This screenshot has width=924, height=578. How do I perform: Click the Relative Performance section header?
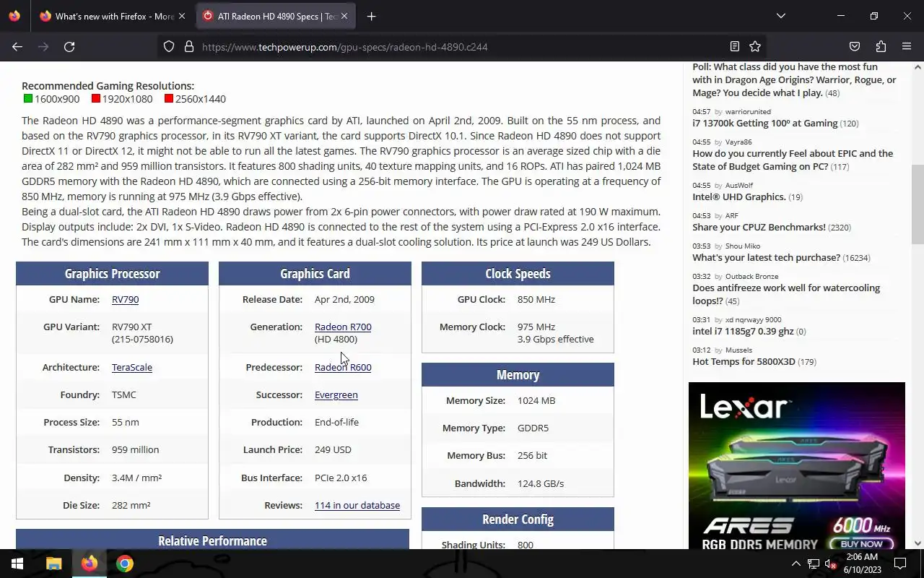click(212, 540)
